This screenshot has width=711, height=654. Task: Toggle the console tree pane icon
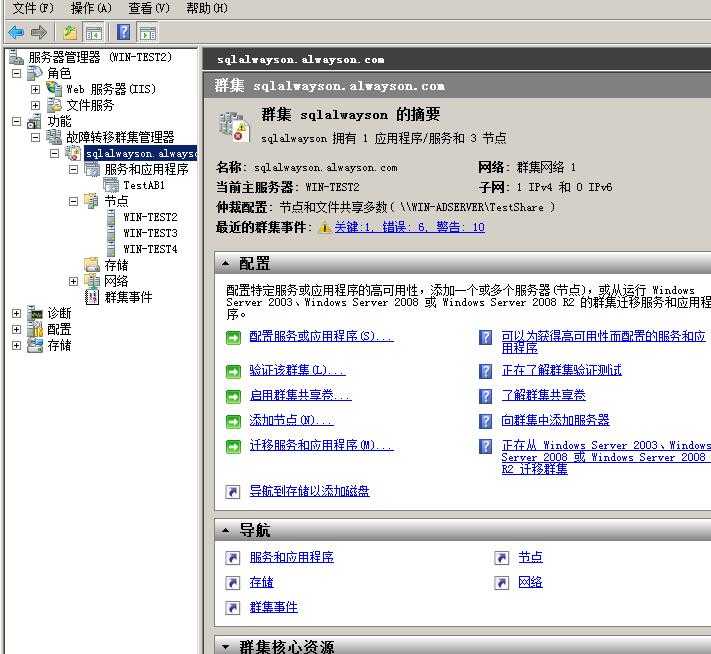point(94,33)
